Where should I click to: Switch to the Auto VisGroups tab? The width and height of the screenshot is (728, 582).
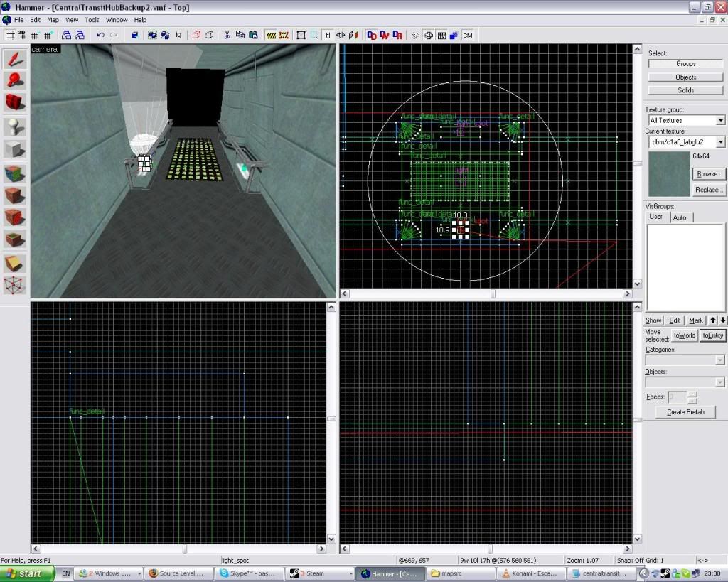680,217
